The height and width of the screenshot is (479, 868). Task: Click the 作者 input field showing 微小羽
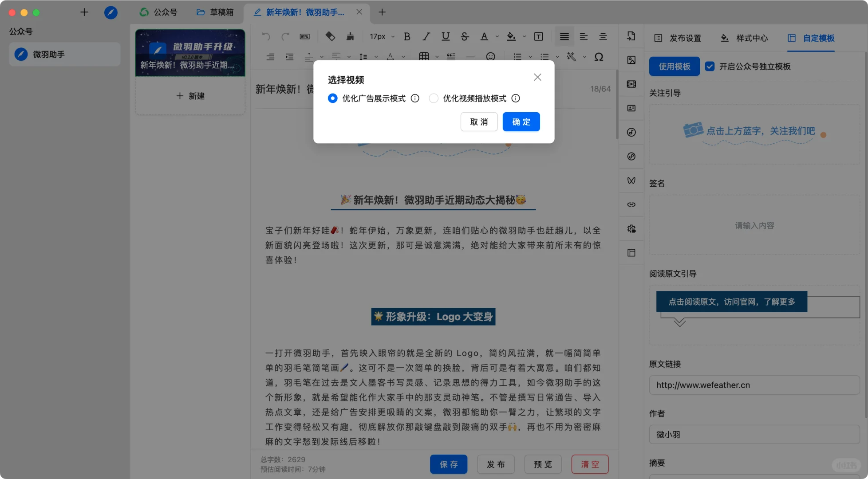click(x=754, y=435)
